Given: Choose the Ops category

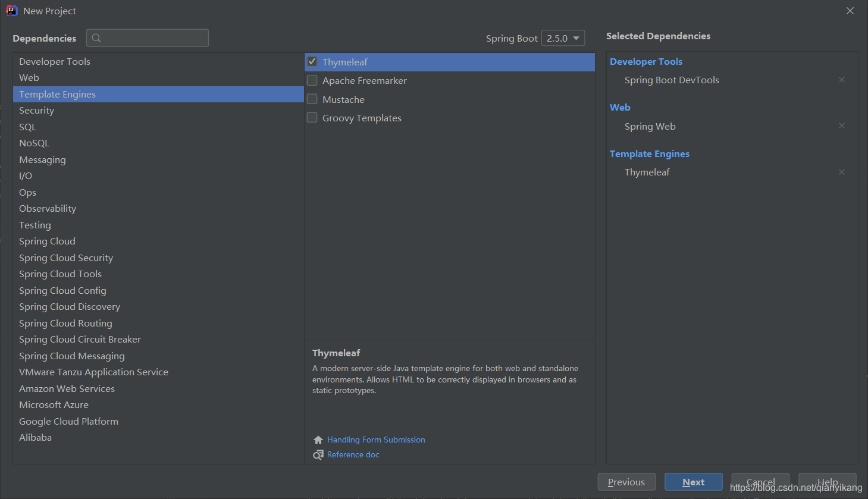Looking at the screenshot, I should (x=158, y=192).
